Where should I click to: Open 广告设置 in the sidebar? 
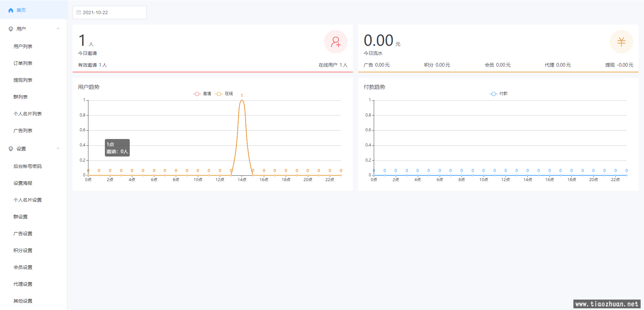[x=23, y=234]
